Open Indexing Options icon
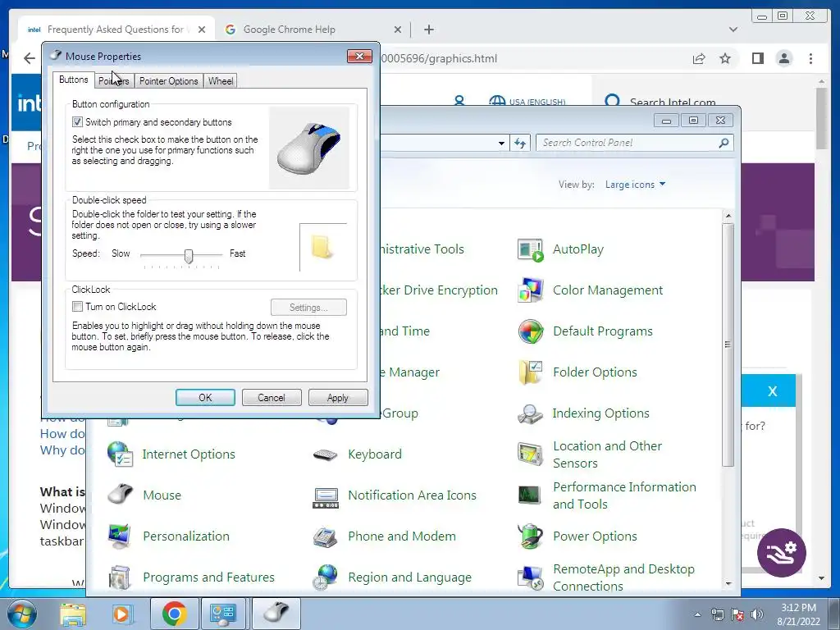The height and width of the screenshot is (630, 840). pos(531,413)
